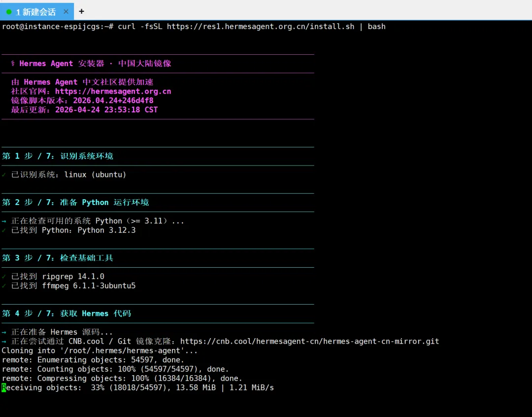Open a new session with plus button
This screenshot has height=417, width=532.
click(x=81, y=11)
